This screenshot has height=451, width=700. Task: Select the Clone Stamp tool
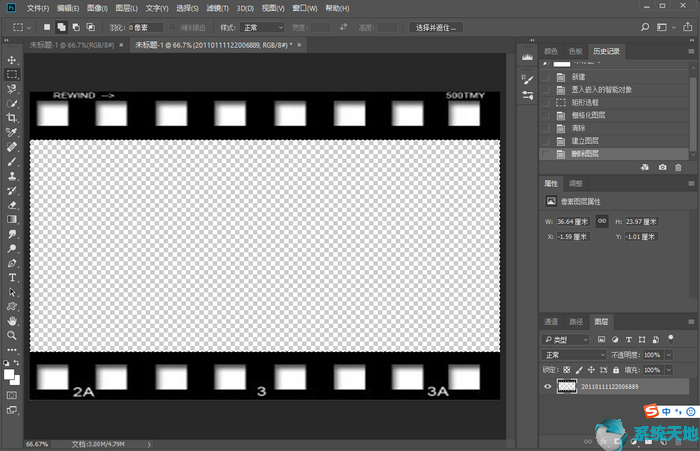(x=12, y=176)
